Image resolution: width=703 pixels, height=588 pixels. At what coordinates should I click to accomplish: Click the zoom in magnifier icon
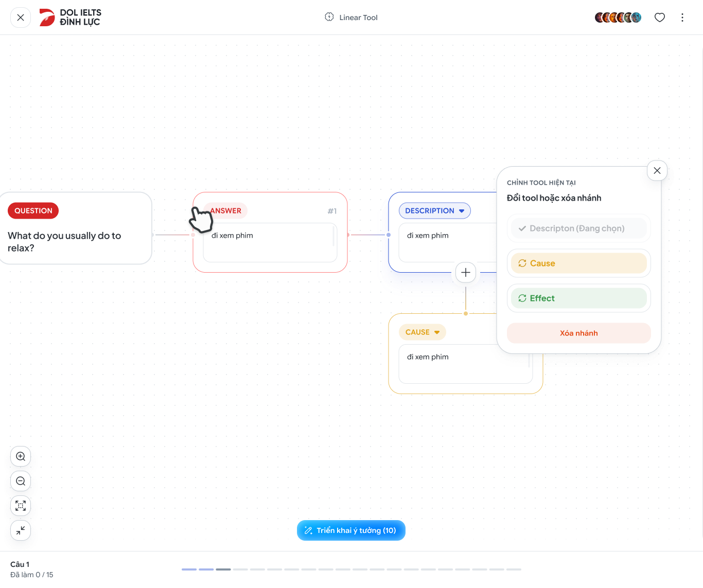click(x=21, y=456)
